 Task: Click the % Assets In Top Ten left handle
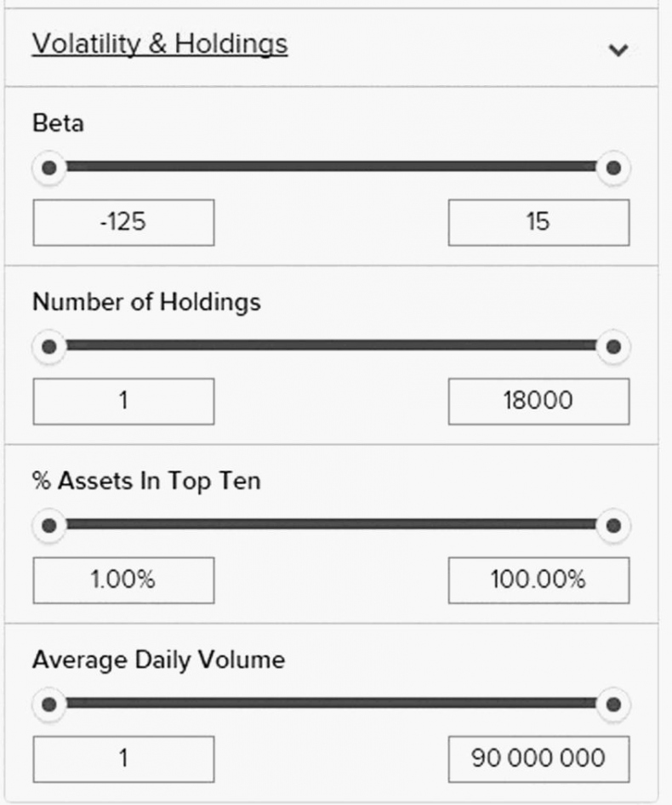tap(49, 525)
